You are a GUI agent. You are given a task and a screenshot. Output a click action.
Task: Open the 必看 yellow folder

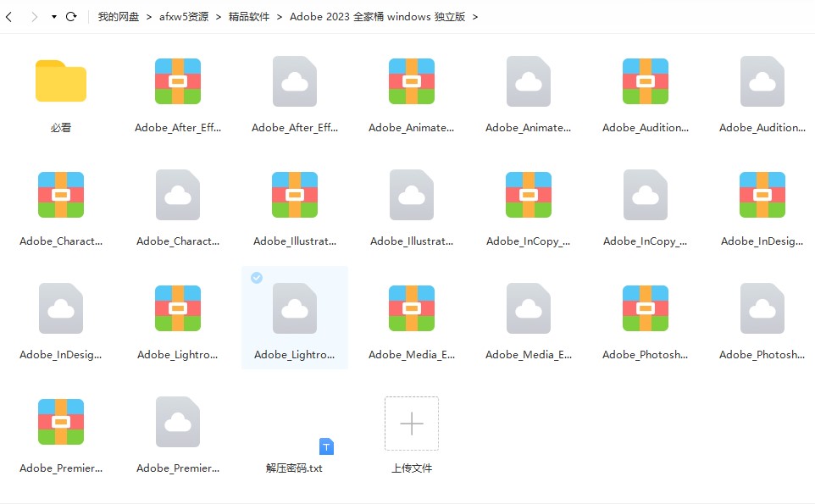coord(61,81)
